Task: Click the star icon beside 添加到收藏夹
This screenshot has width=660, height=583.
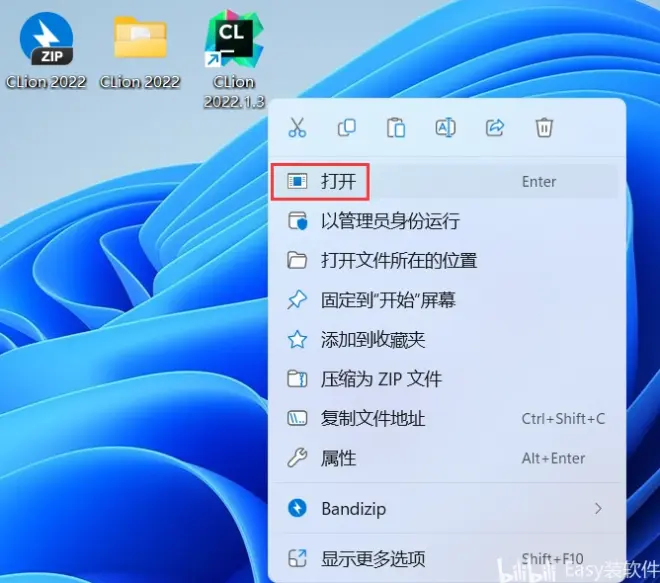Action: (297, 339)
